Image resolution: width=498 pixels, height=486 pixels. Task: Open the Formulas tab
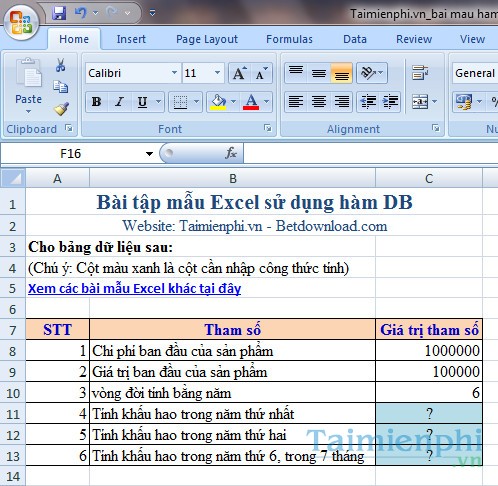coord(289,39)
